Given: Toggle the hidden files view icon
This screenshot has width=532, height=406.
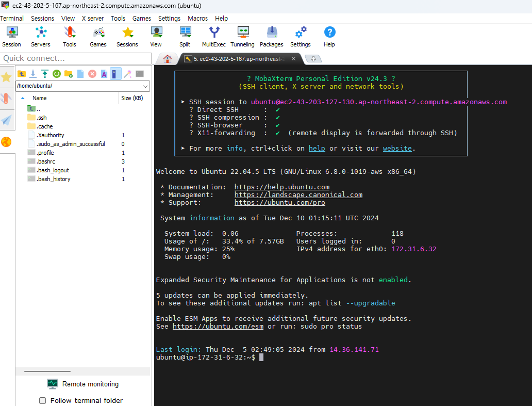Looking at the screenshot, I should [x=115, y=74].
